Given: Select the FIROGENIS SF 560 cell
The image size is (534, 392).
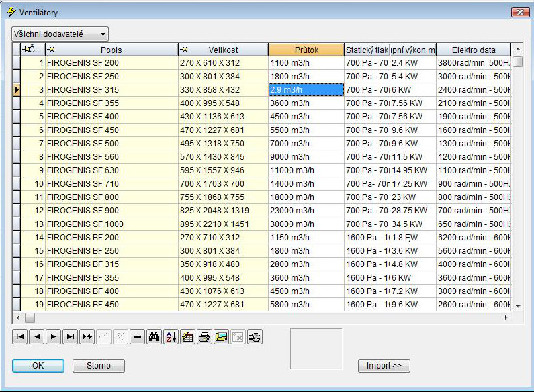Looking at the screenshot, I should click(x=112, y=157).
